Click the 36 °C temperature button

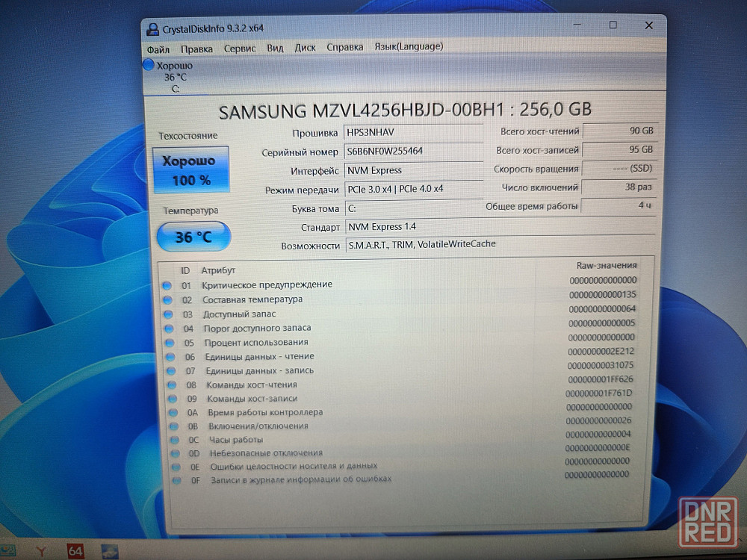pyautogui.click(x=193, y=237)
